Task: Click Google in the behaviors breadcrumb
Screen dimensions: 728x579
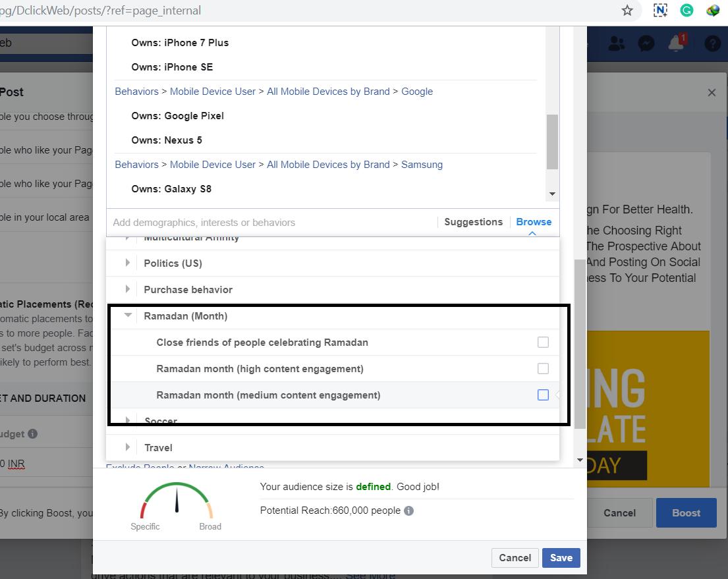Action: (417, 92)
